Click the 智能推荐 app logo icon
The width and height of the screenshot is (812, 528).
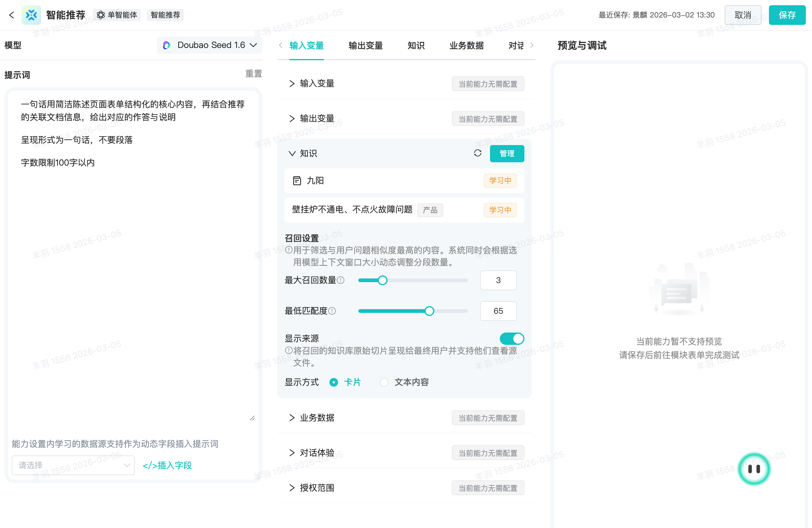(31, 15)
